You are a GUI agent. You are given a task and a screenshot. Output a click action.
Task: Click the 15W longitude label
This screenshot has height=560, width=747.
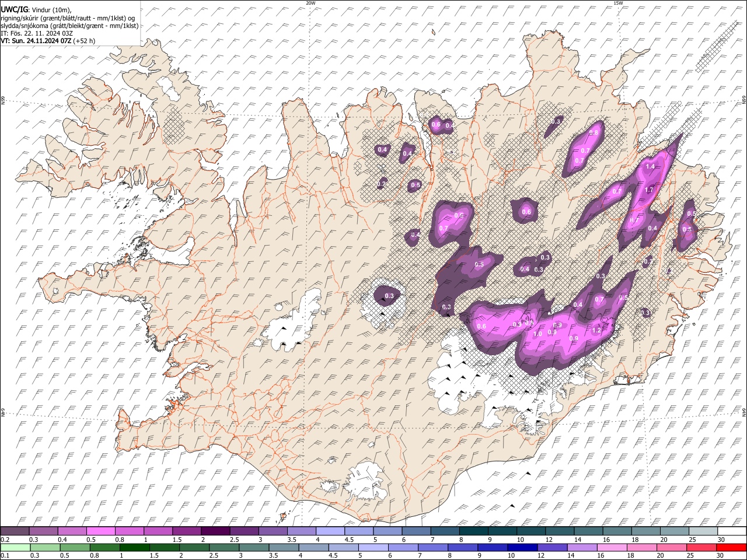pyautogui.click(x=617, y=3)
